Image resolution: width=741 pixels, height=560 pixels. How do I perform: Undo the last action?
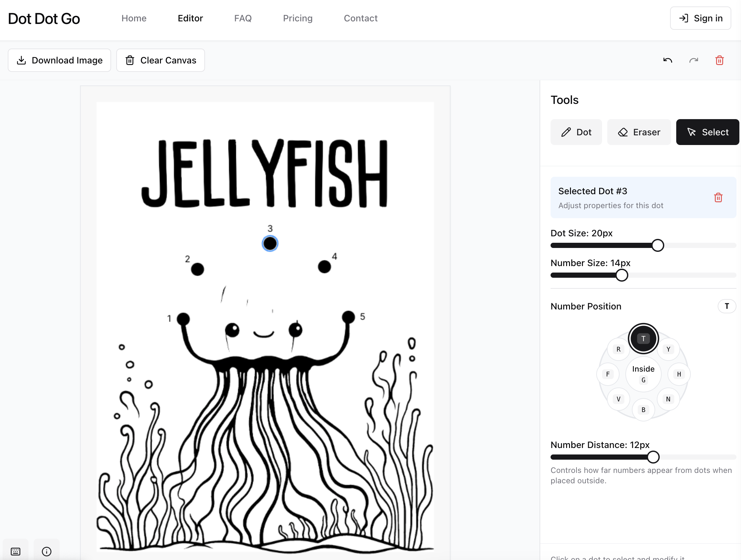[x=667, y=60]
